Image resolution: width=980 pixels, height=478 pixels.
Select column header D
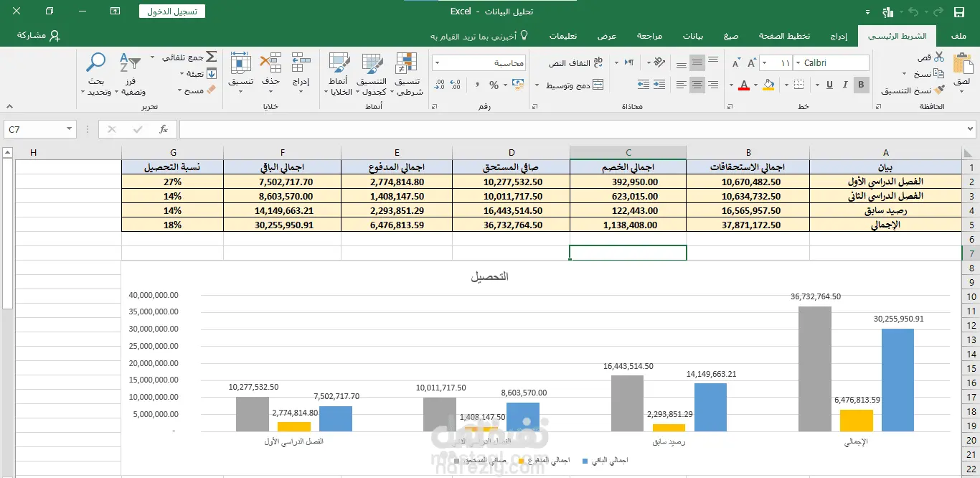click(512, 153)
